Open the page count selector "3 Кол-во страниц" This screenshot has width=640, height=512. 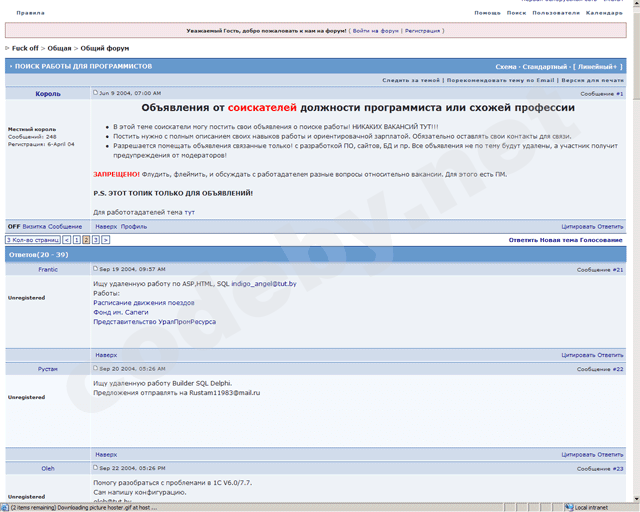(33, 240)
